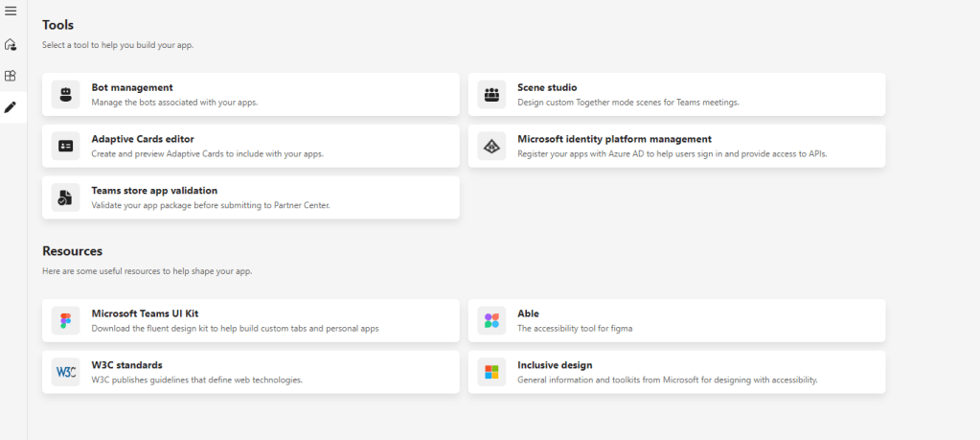Select the Tools pencil icon in the sidebar

coord(11,107)
